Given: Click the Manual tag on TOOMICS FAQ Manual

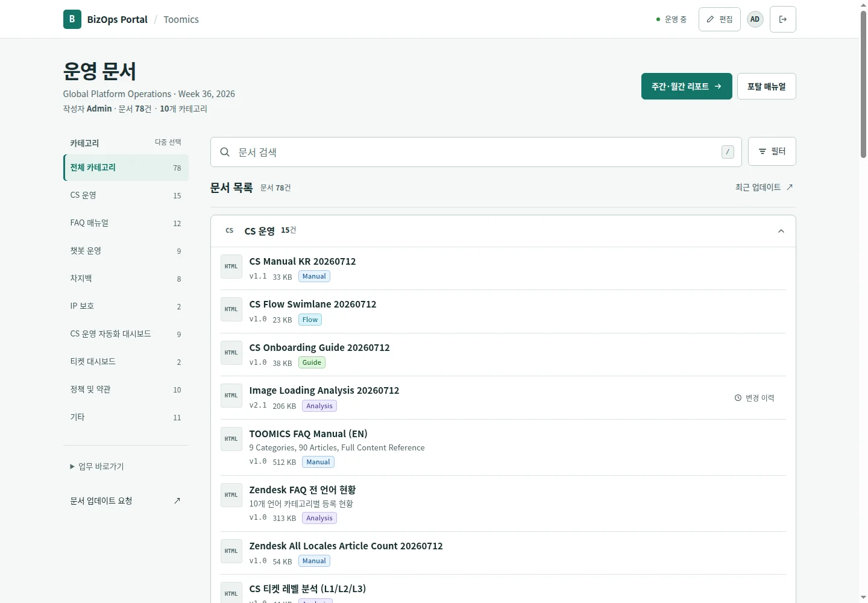Looking at the screenshot, I should coord(318,463).
